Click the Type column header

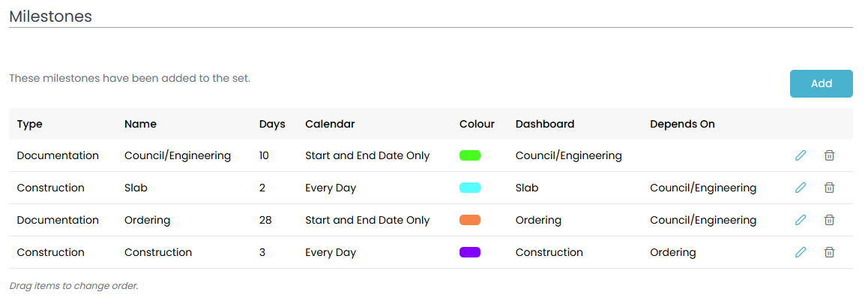pos(30,124)
